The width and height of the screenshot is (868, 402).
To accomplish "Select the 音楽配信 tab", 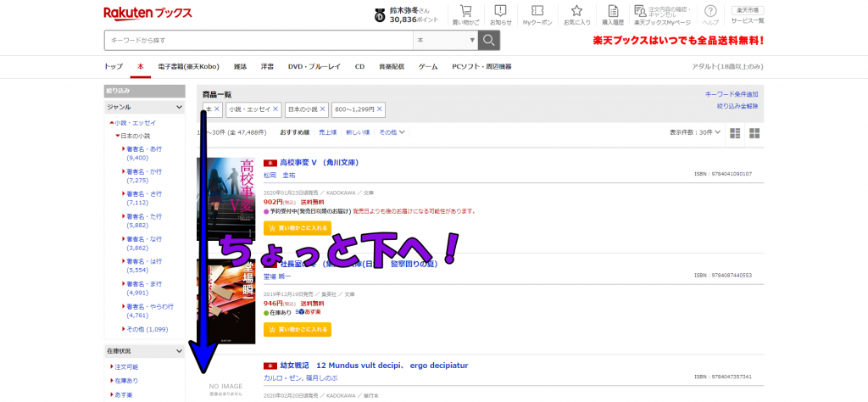I will coord(392,66).
